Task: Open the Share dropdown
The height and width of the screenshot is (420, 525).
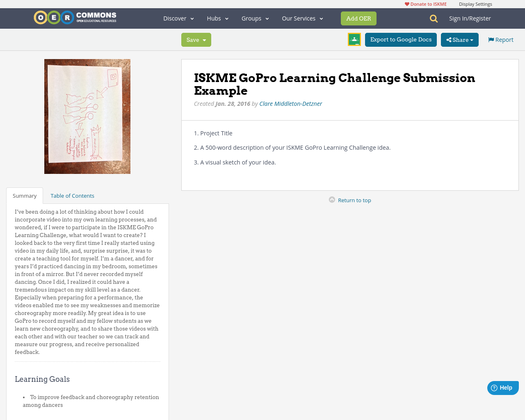Action: pyautogui.click(x=459, y=39)
